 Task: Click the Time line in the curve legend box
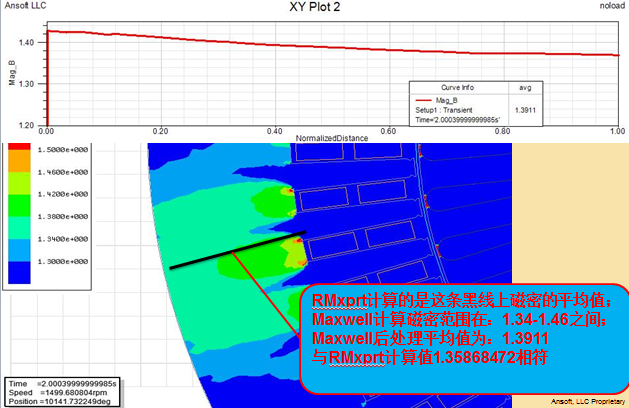pos(457,120)
